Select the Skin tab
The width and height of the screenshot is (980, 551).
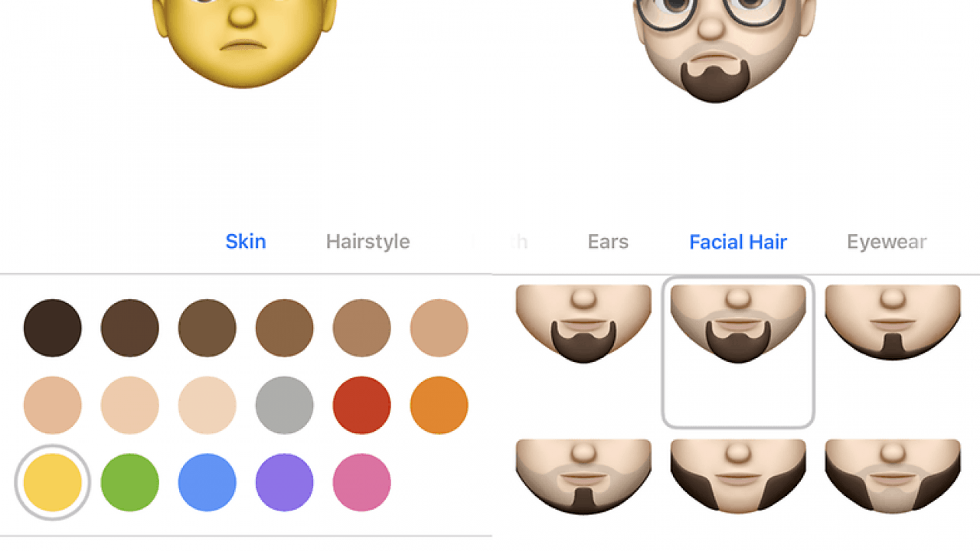click(246, 242)
